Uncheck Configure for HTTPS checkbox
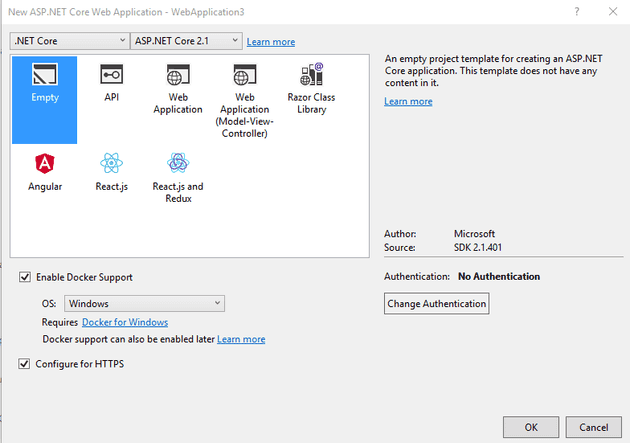The height and width of the screenshot is (443, 630). [24, 364]
